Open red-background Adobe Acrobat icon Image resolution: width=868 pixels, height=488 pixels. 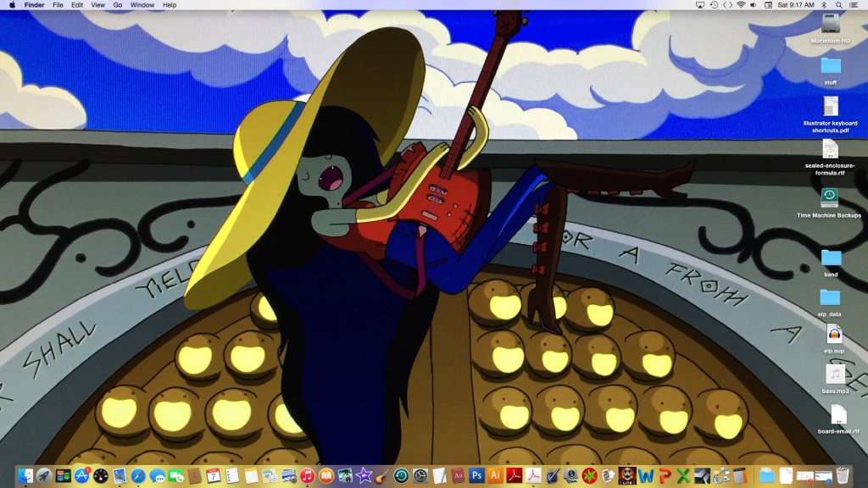coord(515,475)
